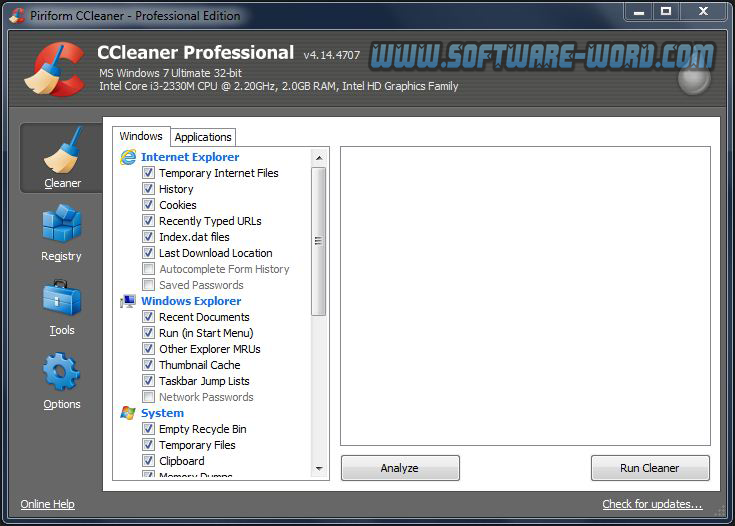
Task: Uncheck the History checkbox
Action: (x=148, y=188)
